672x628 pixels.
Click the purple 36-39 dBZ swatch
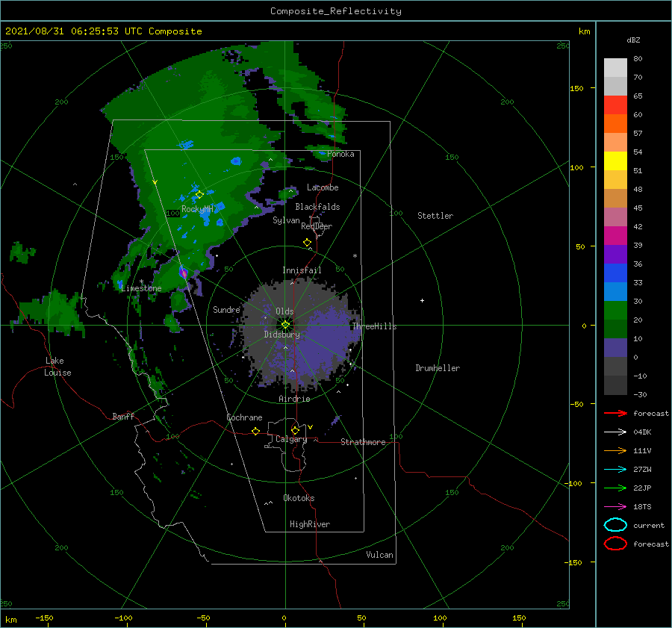pyautogui.click(x=615, y=255)
